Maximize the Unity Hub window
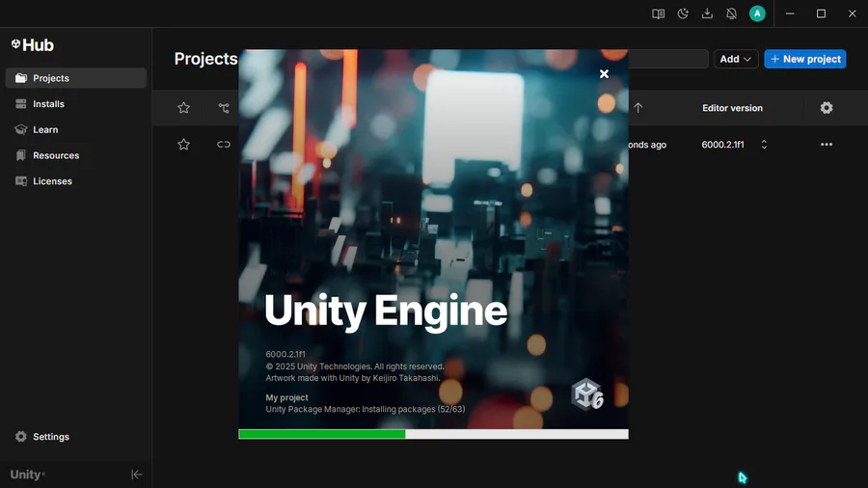868x488 pixels. (821, 14)
